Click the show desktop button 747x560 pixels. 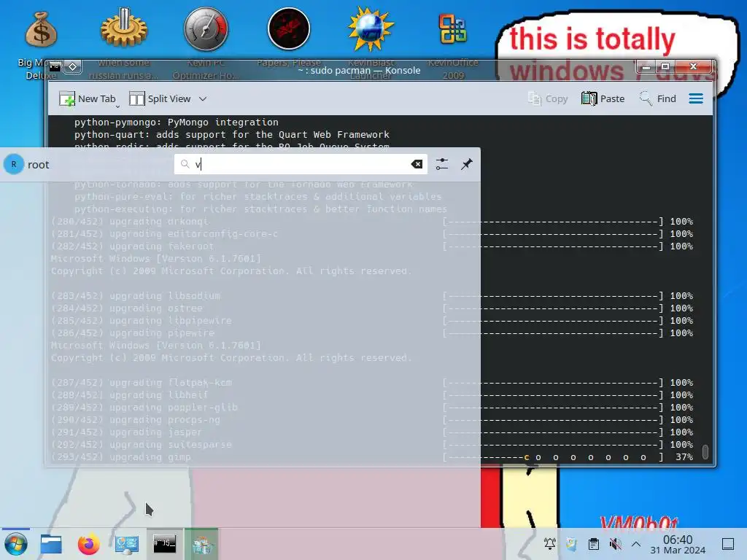point(728,544)
